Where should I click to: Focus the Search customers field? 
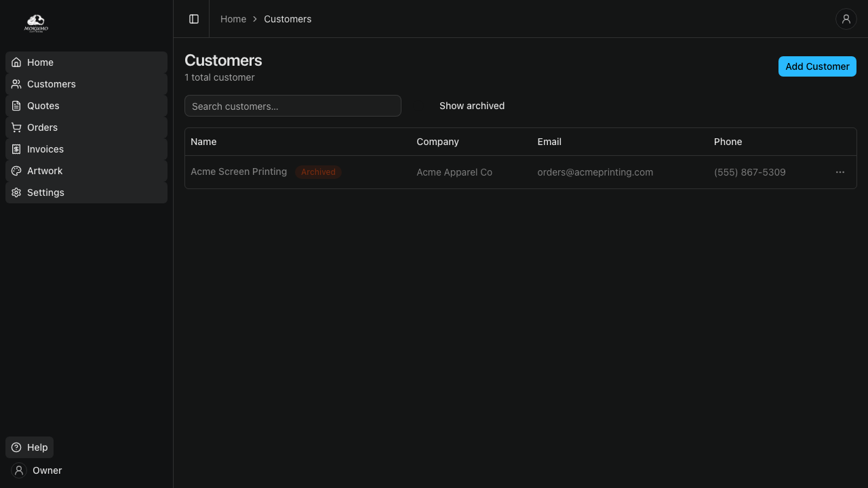tap(292, 106)
